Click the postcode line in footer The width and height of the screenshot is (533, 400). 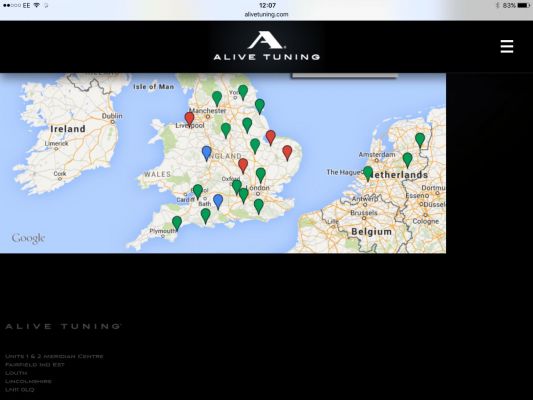[x=20, y=389]
